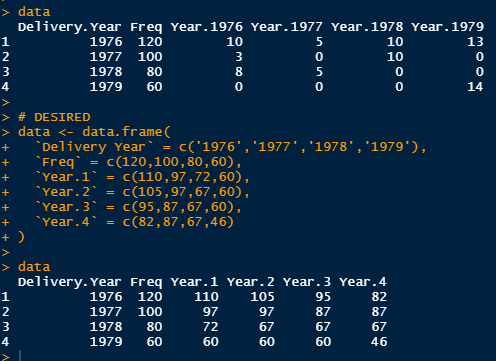The image size is (496, 361).
Task: Click the '1979' string in c() vector
Action: (387, 147)
